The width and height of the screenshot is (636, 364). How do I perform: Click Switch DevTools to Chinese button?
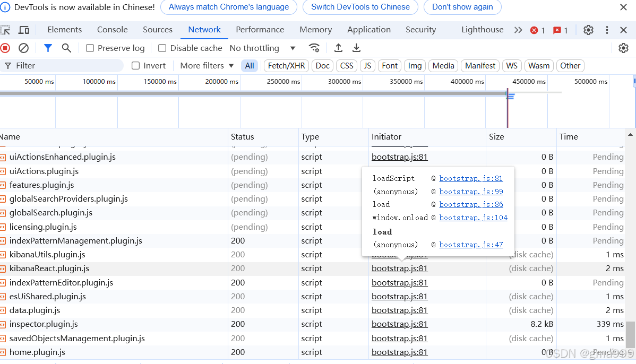point(360,7)
